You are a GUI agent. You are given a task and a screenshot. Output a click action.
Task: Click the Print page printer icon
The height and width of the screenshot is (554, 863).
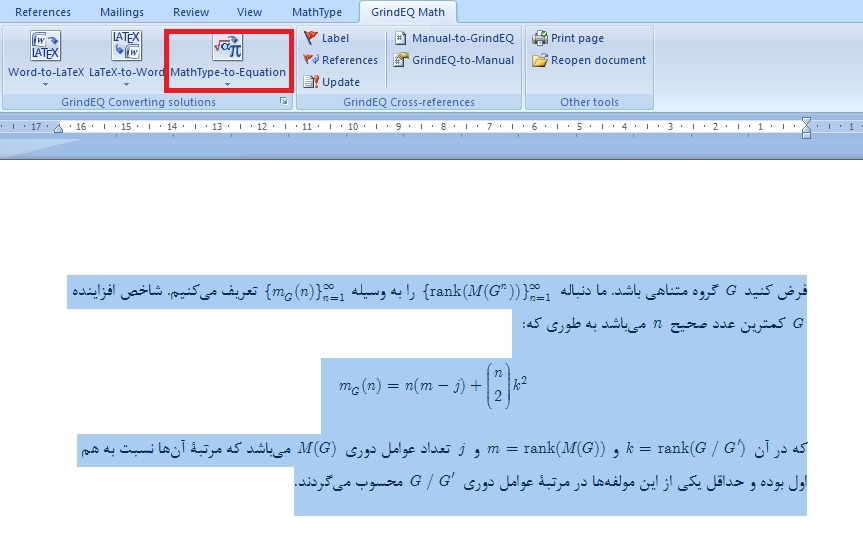click(540, 37)
